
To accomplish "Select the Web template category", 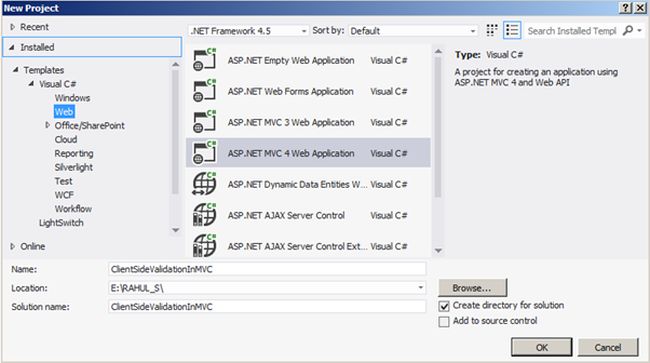I will click(64, 111).
